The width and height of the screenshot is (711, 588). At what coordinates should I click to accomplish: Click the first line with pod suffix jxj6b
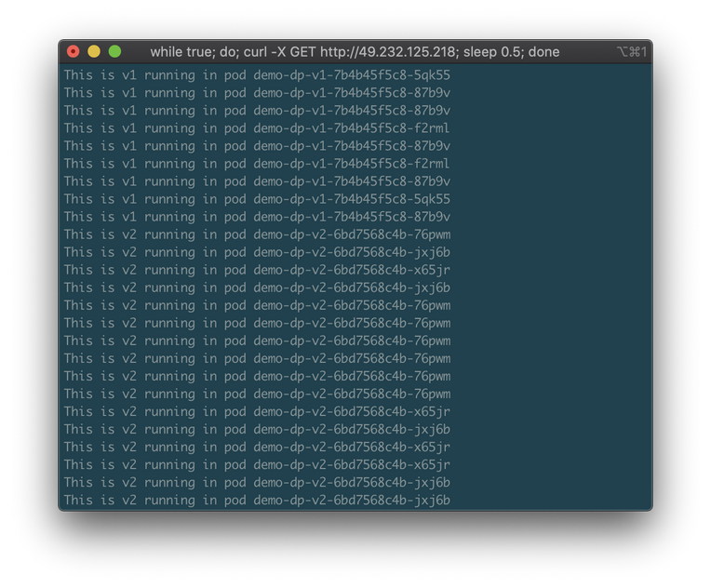[x=256, y=252]
